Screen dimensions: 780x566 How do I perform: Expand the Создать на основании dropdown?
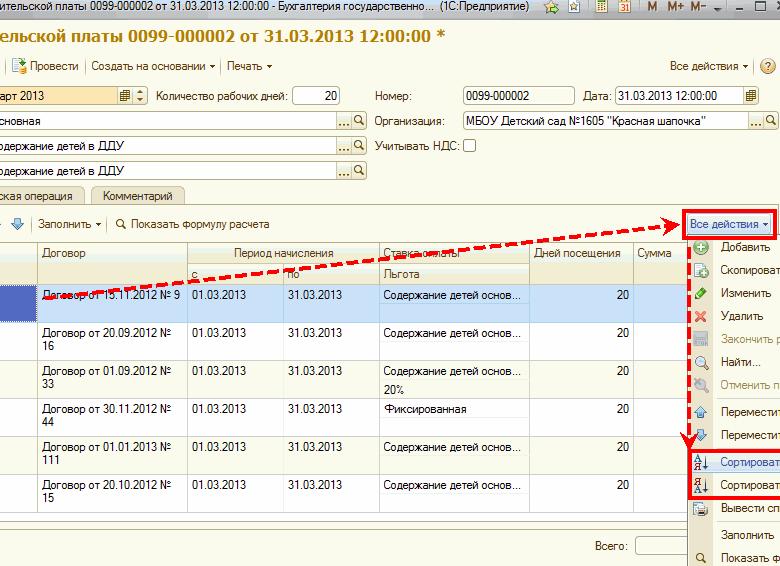click(153, 66)
